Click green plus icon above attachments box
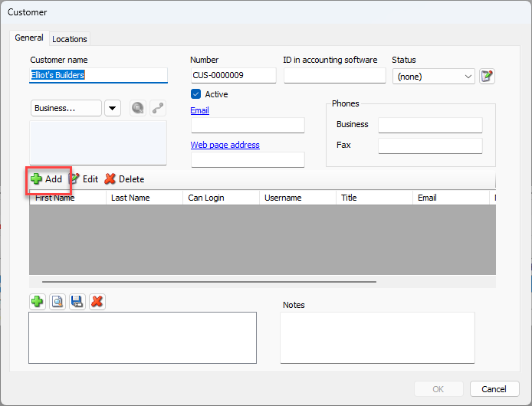532x406 pixels. pyautogui.click(x=38, y=302)
